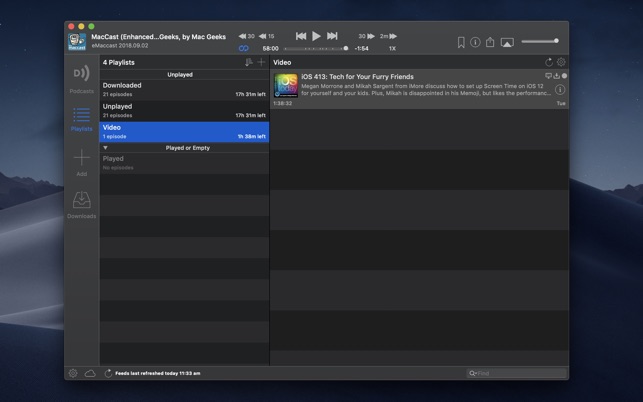Select the Played playlist
This screenshot has width=643, height=402.
click(x=184, y=163)
